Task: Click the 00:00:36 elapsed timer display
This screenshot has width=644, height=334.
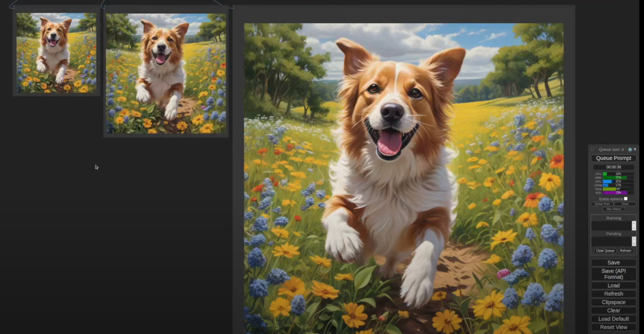Action: pos(613,167)
